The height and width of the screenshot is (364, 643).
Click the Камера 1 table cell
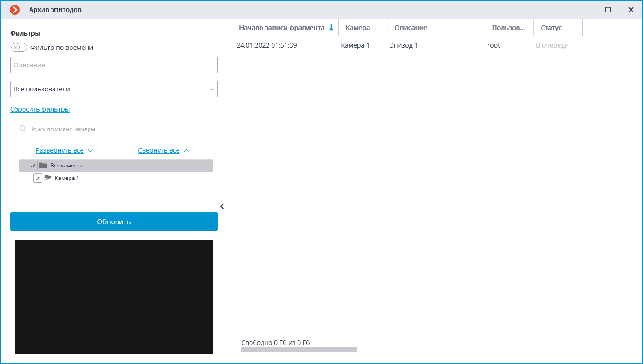pos(355,45)
